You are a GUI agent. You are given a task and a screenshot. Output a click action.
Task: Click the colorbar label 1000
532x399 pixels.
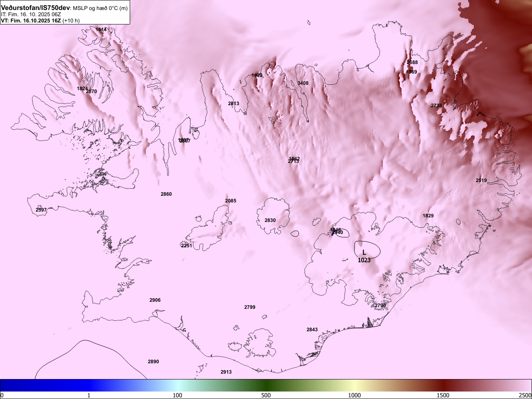(355, 395)
